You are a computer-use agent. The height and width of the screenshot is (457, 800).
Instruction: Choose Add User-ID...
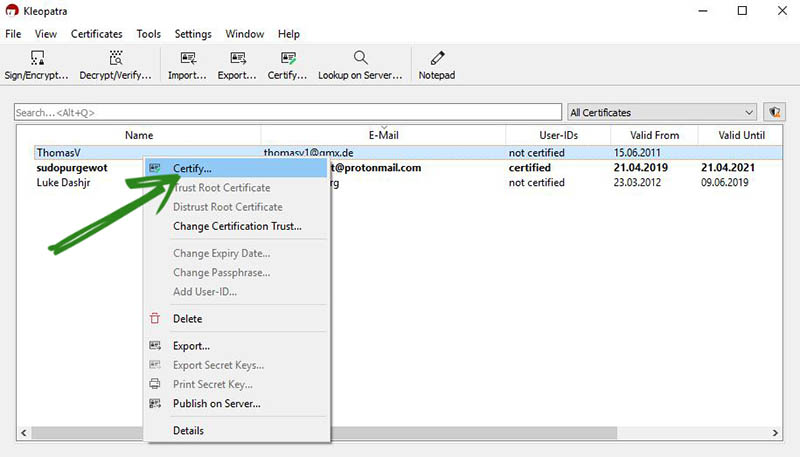[x=236, y=292]
